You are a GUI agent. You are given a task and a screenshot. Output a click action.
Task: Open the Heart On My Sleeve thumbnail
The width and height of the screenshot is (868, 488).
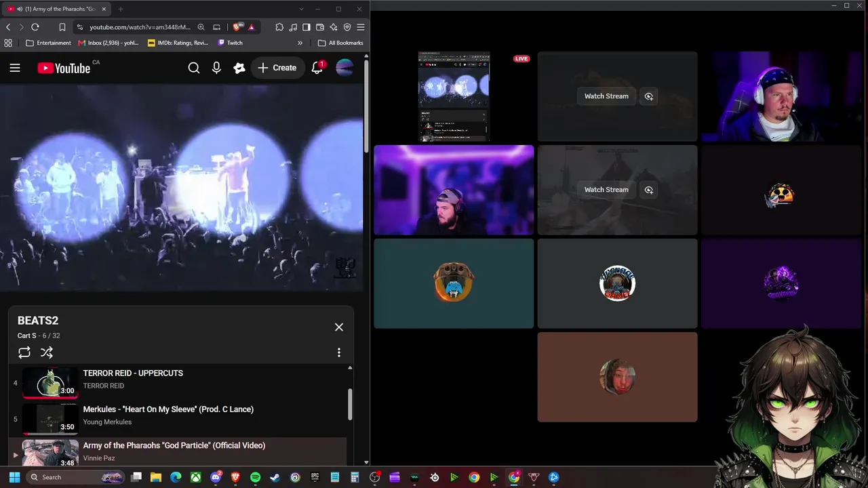pyautogui.click(x=50, y=419)
